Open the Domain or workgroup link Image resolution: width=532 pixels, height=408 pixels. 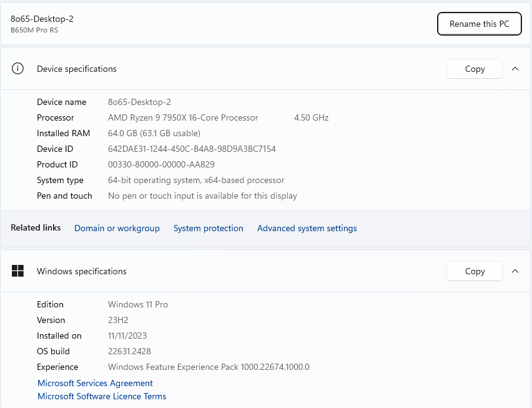(117, 228)
